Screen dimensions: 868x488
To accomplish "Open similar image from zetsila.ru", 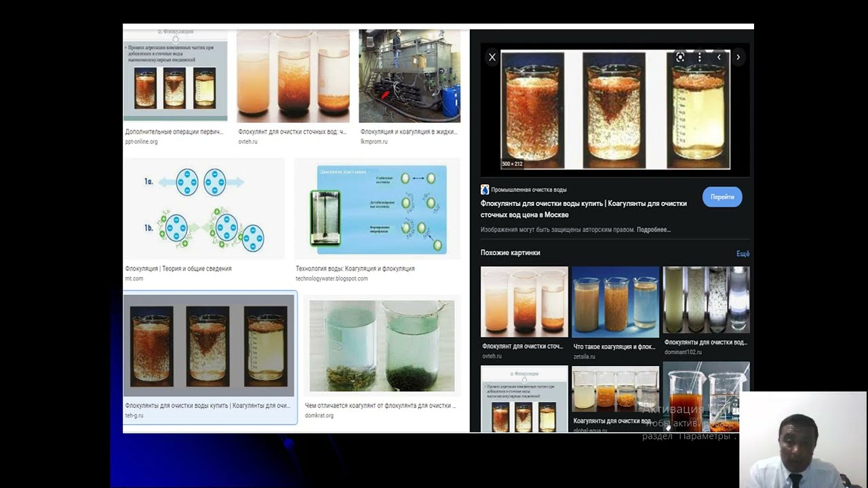I will point(615,302).
